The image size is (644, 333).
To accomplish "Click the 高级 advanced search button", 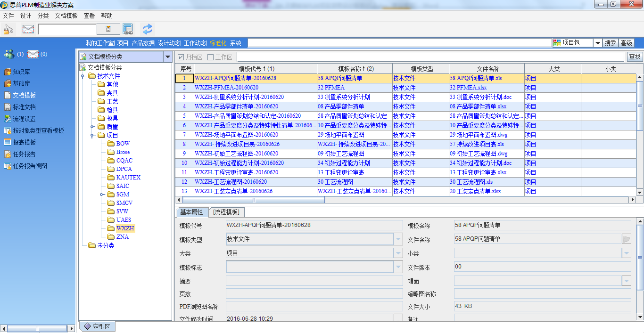I will tap(626, 43).
